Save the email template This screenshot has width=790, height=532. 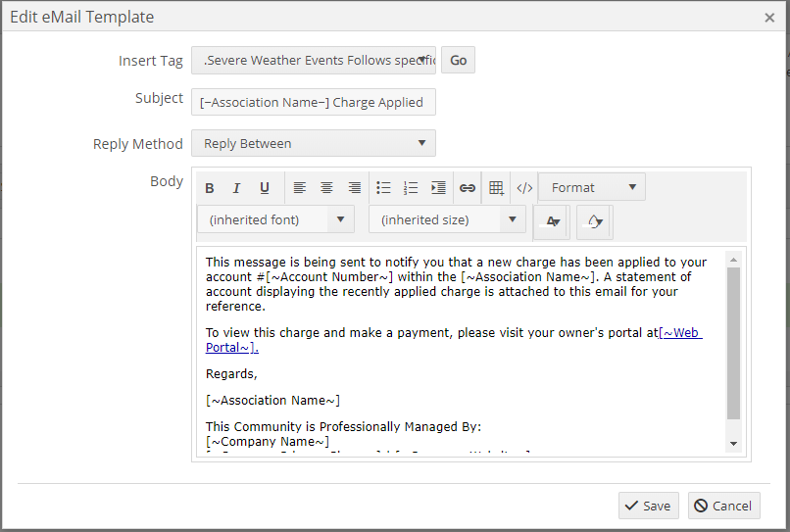(x=649, y=506)
